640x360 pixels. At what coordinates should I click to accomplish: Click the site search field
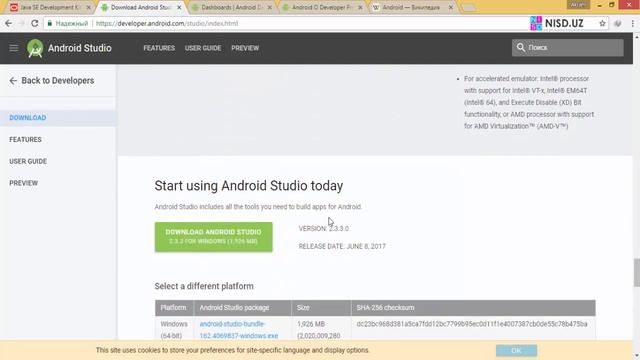tap(568, 48)
